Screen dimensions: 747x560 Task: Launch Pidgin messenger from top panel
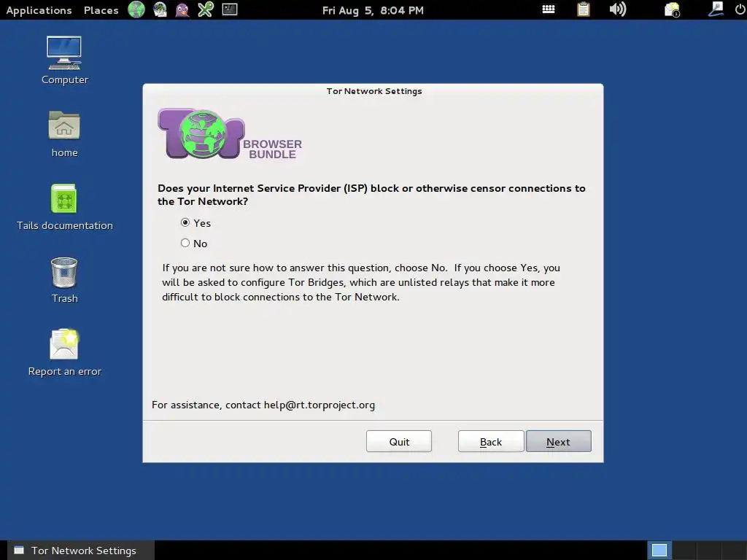point(182,9)
